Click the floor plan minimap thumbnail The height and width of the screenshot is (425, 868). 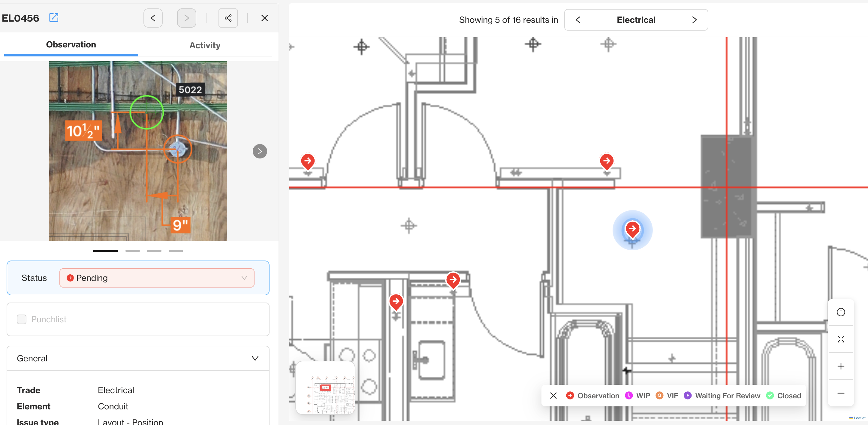325,388
